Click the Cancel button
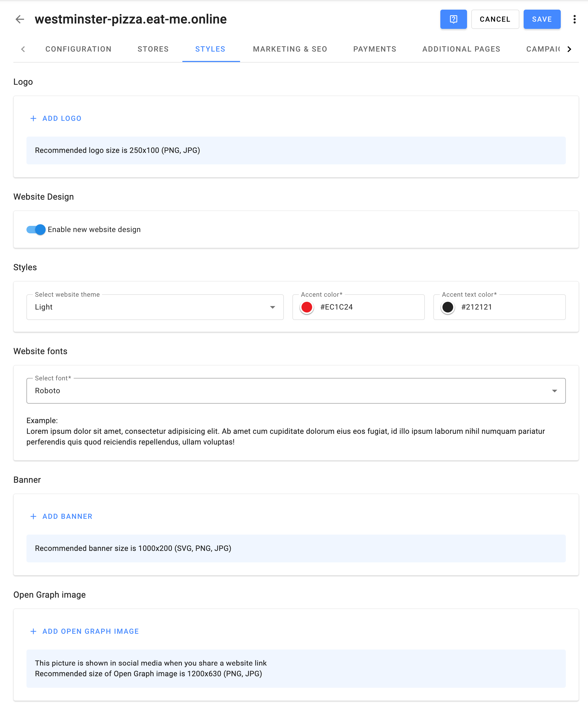The width and height of the screenshot is (588, 711). 495,19
